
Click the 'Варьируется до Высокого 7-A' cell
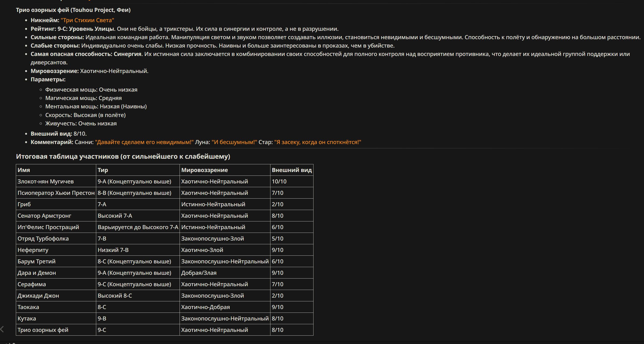coord(138,227)
